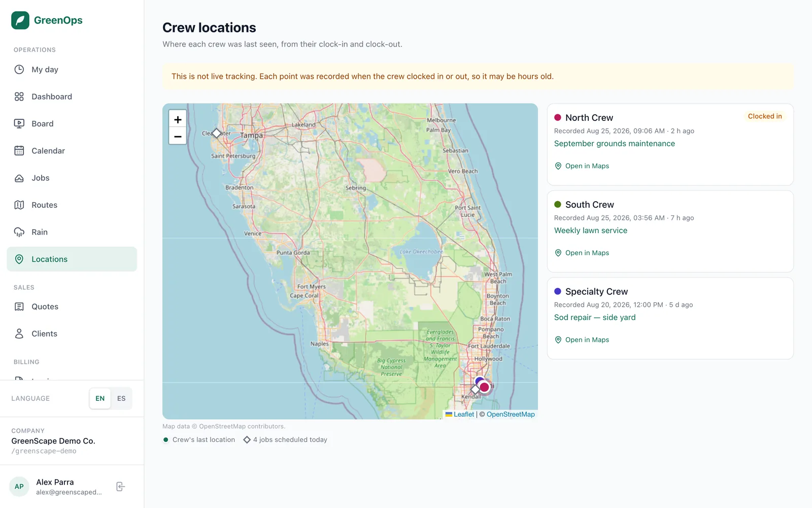Screen dimensions: 812x508
Task: Click the Routes map icon
Action: tap(19, 205)
